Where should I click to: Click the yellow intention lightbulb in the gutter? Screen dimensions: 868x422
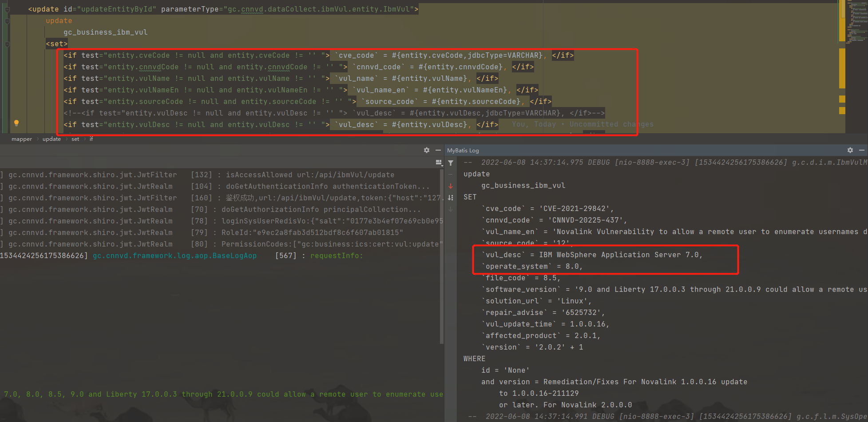coord(16,123)
